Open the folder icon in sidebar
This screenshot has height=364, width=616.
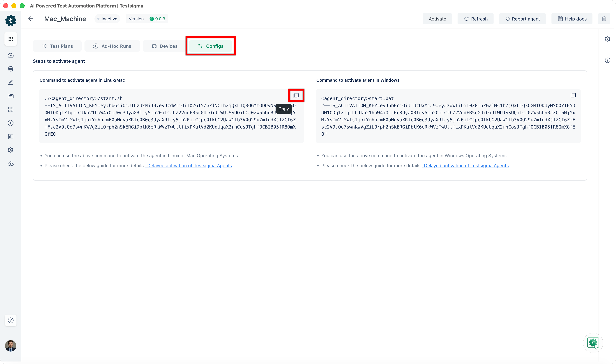[x=11, y=96]
